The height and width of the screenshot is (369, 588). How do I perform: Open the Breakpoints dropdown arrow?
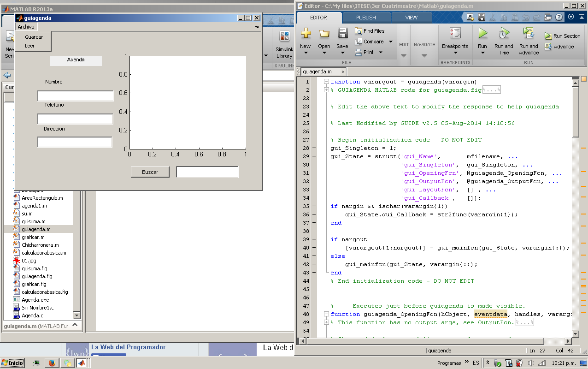point(455,53)
